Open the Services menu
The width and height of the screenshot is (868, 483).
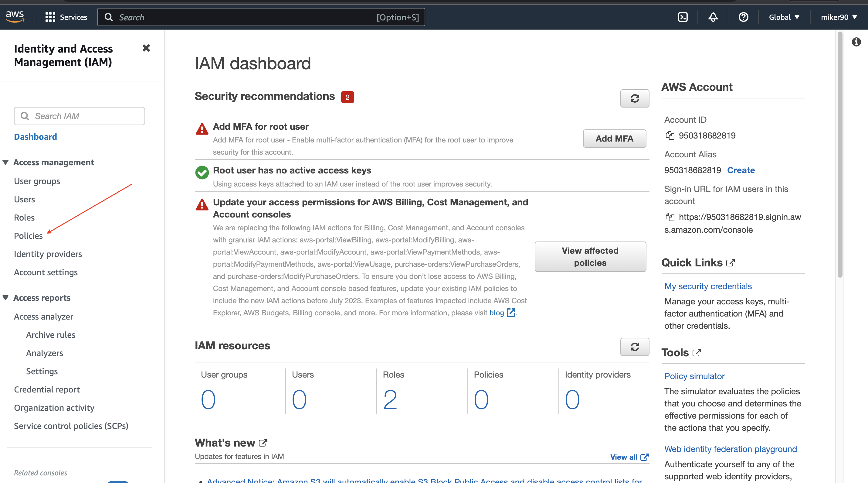66,17
